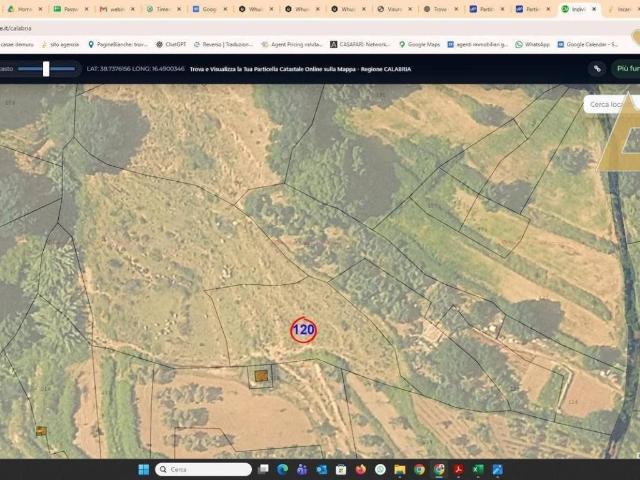Open Outlook from the taskbar

pyautogui.click(x=322, y=469)
